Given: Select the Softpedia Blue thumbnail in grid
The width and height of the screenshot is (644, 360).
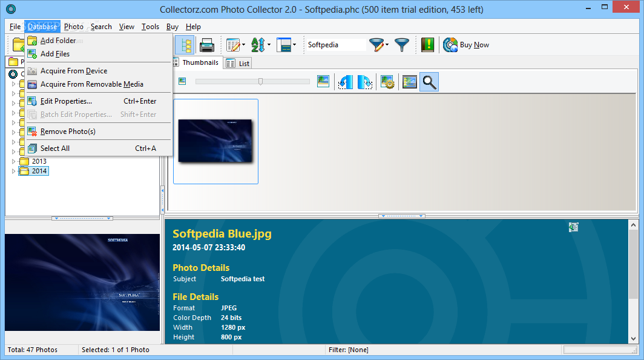Looking at the screenshot, I should (215, 141).
